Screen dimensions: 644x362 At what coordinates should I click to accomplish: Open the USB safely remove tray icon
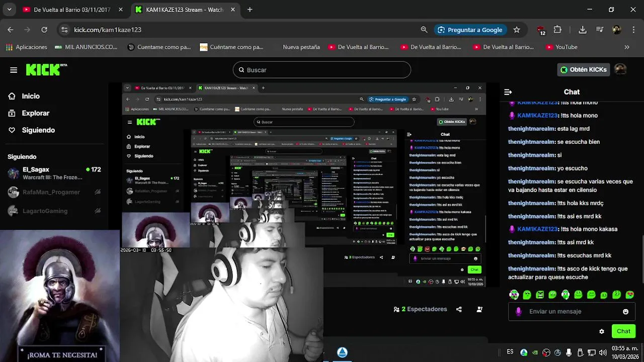tap(580, 352)
